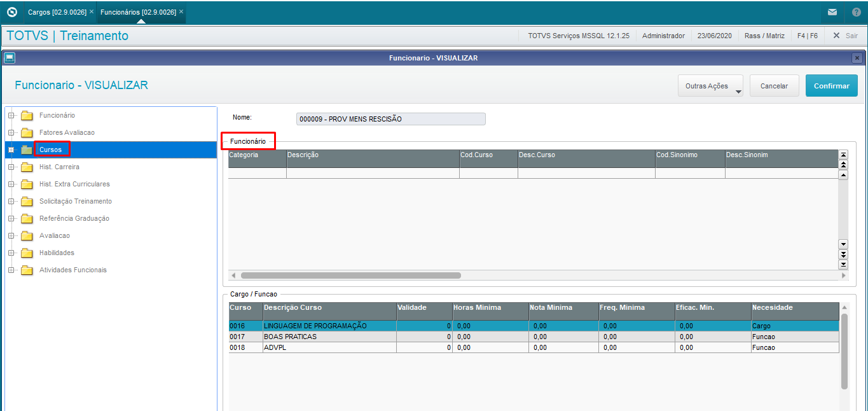Screen dimensions: 868x411
Task: Close the Cargos [02.9.0026] tab
Action: click(x=92, y=12)
